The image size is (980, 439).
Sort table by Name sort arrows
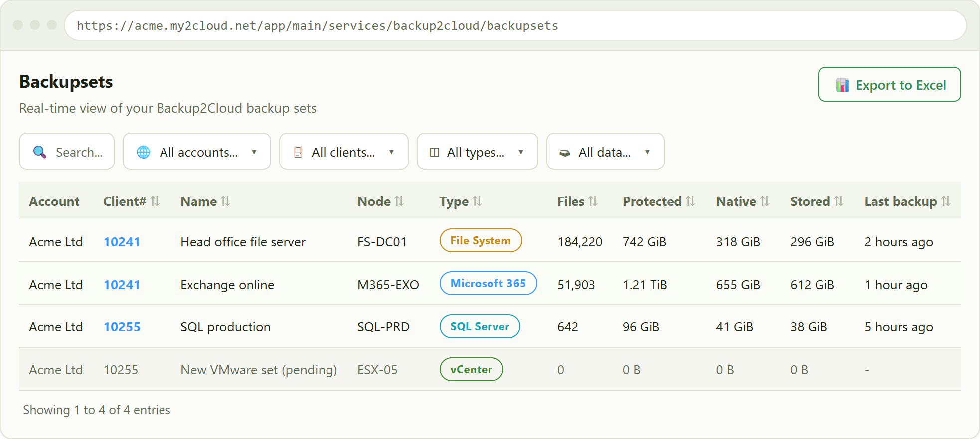click(225, 201)
